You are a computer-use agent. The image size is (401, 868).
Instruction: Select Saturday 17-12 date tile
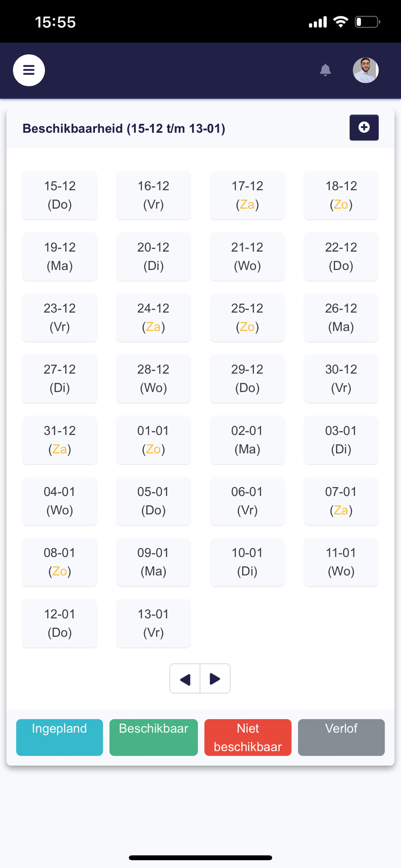coord(247,195)
